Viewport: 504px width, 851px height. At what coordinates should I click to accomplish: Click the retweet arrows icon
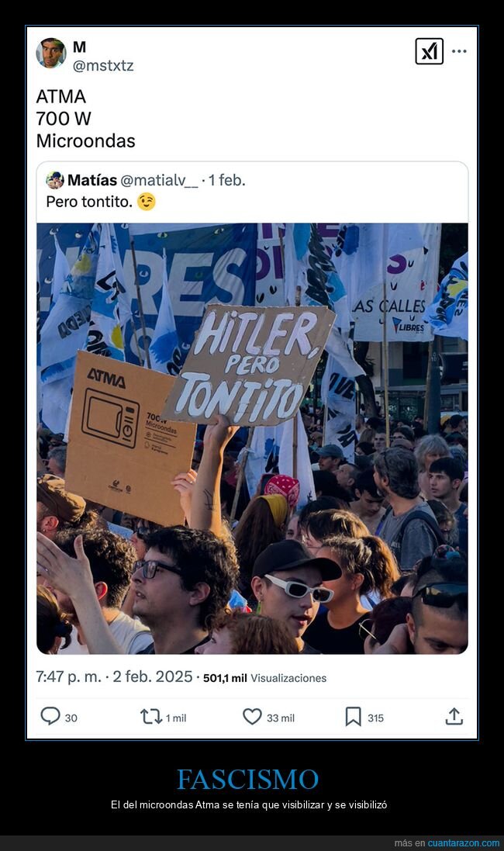coord(151,717)
